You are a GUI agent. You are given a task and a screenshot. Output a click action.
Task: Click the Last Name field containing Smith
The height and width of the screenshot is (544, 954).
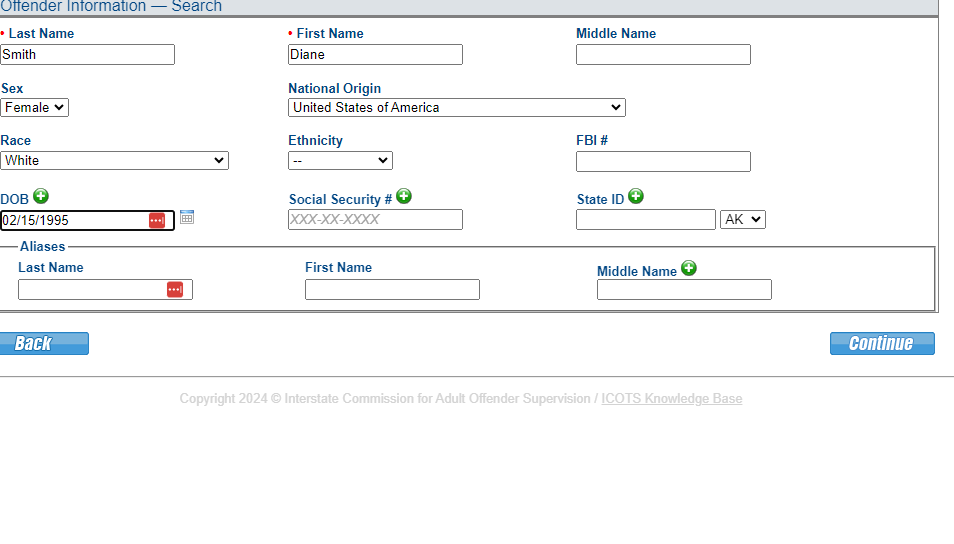click(88, 55)
